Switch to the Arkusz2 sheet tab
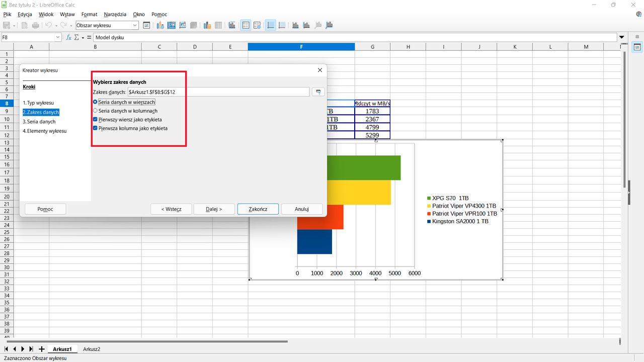The image size is (644, 362). coord(92,349)
